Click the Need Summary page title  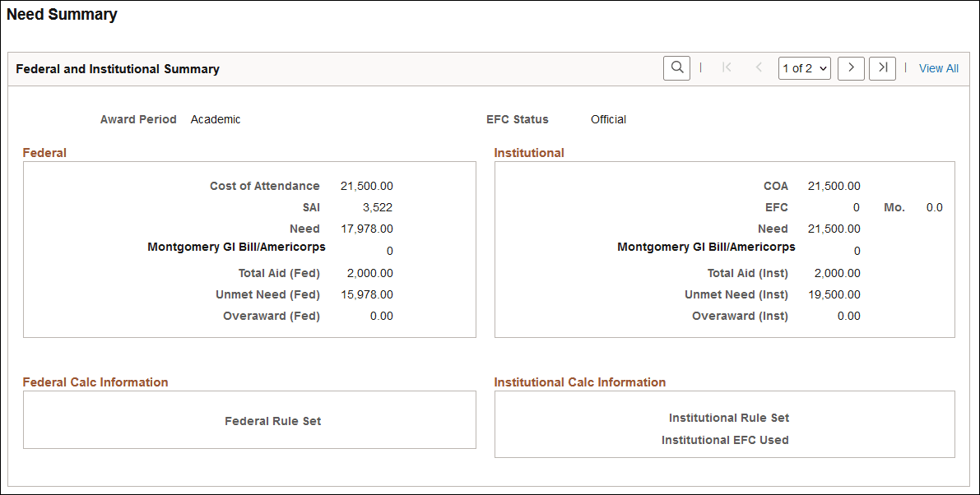click(x=62, y=14)
